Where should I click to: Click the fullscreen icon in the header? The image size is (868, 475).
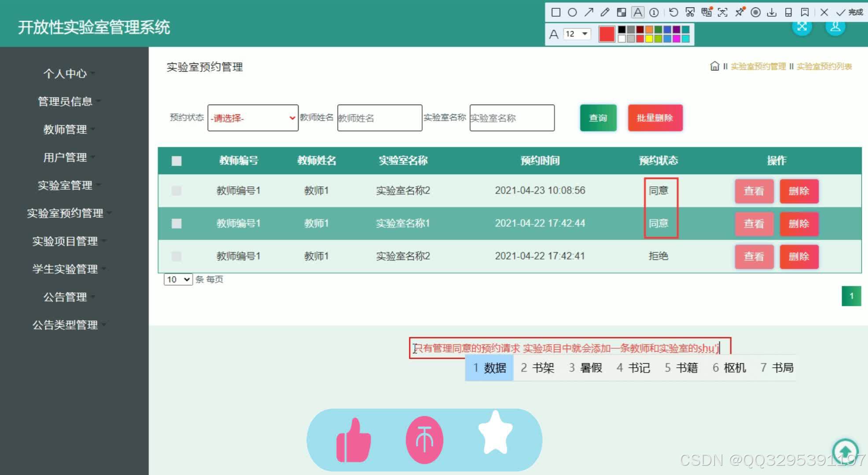[802, 26]
